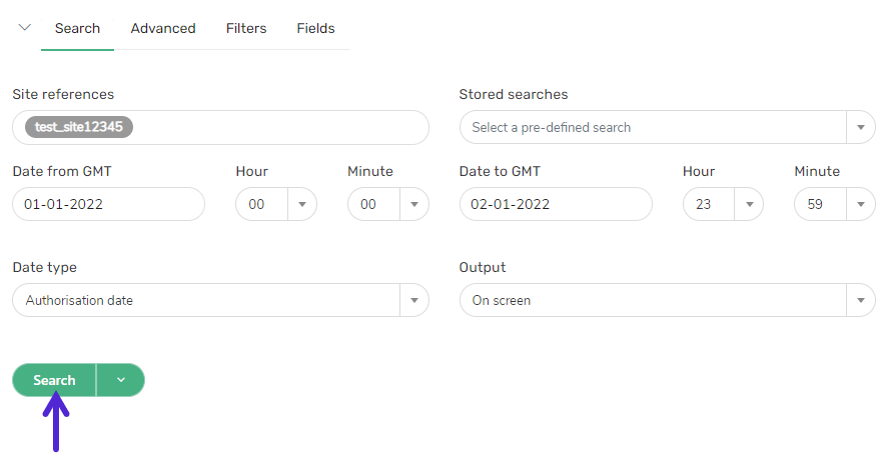Open the Search button's split arrow menu

click(x=121, y=380)
